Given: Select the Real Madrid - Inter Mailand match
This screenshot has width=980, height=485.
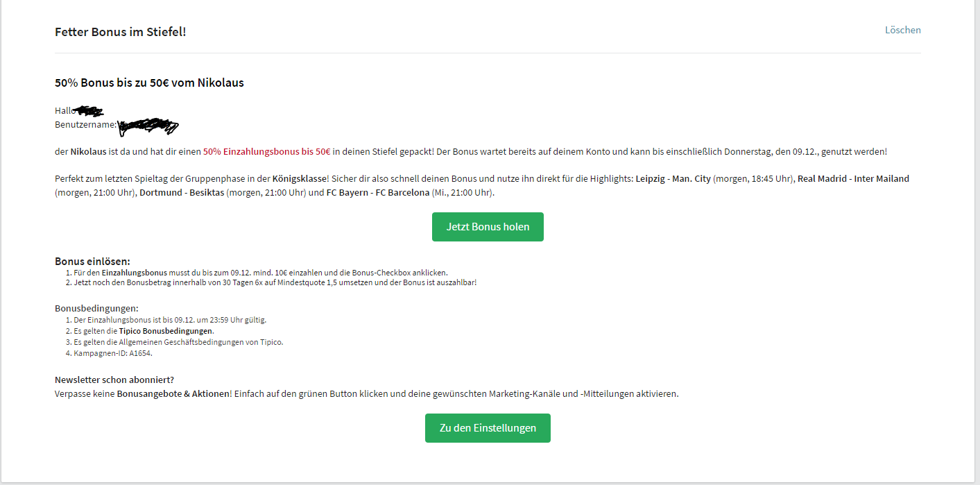Looking at the screenshot, I should tap(853, 178).
